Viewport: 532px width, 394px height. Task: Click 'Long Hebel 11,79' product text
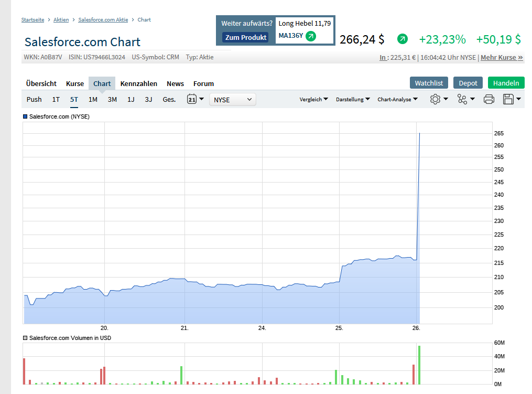(x=305, y=24)
